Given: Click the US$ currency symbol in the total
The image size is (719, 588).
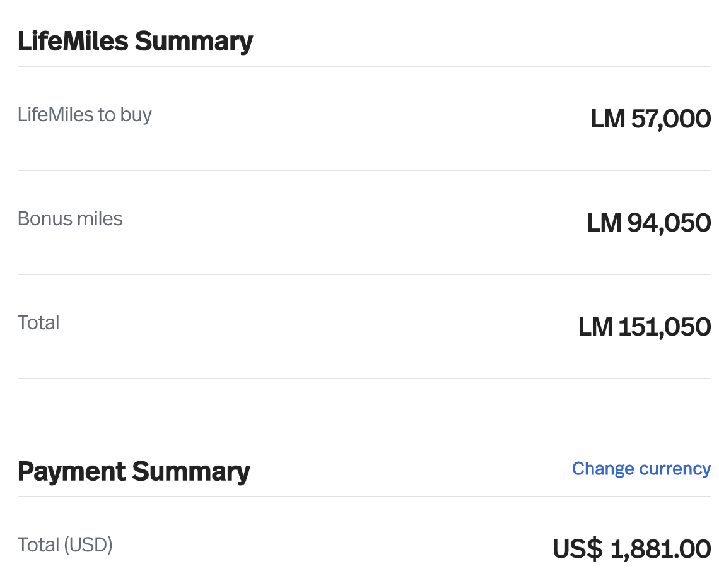Looking at the screenshot, I should [x=577, y=549].
